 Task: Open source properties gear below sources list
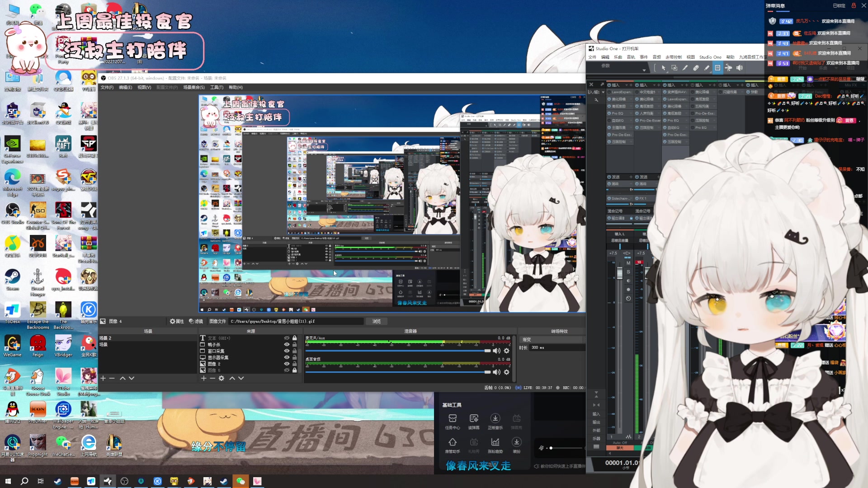[222, 378]
